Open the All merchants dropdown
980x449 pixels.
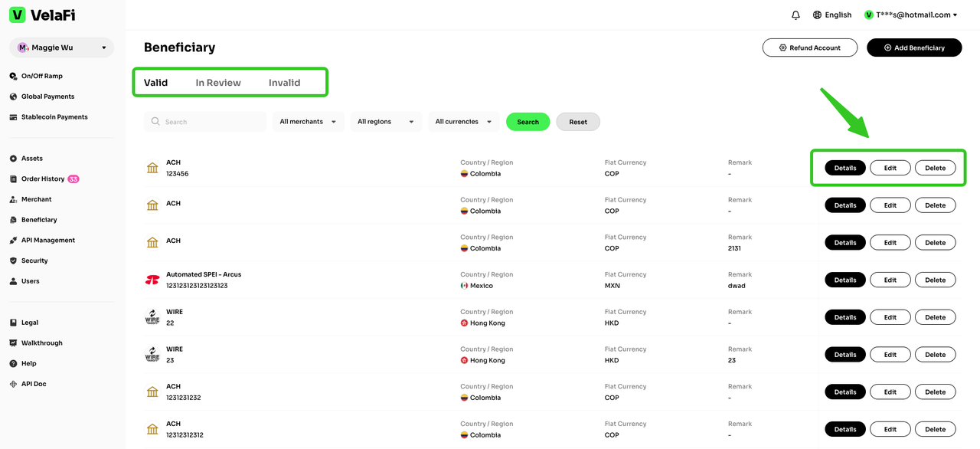click(x=308, y=122)
